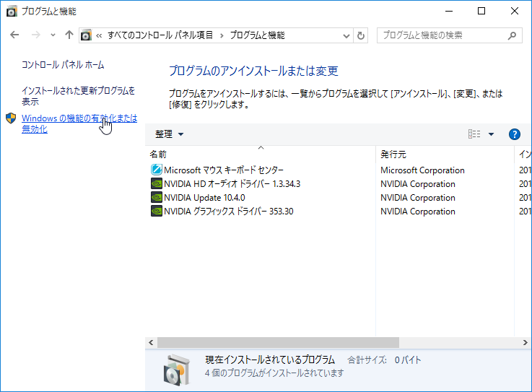532x392 pixels.
Task: Open help with the blue question mark icon
Action: click(514, 134)
